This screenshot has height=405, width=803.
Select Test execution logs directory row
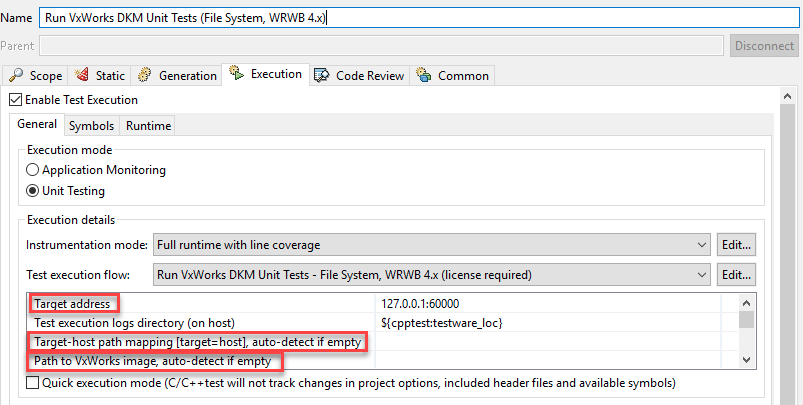pos(383,323)
